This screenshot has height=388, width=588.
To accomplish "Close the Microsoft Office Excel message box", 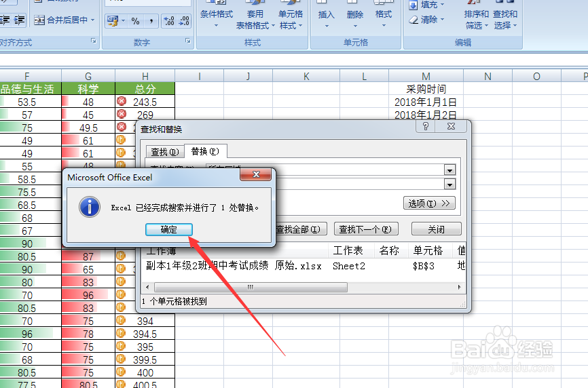I will (256, 174).
